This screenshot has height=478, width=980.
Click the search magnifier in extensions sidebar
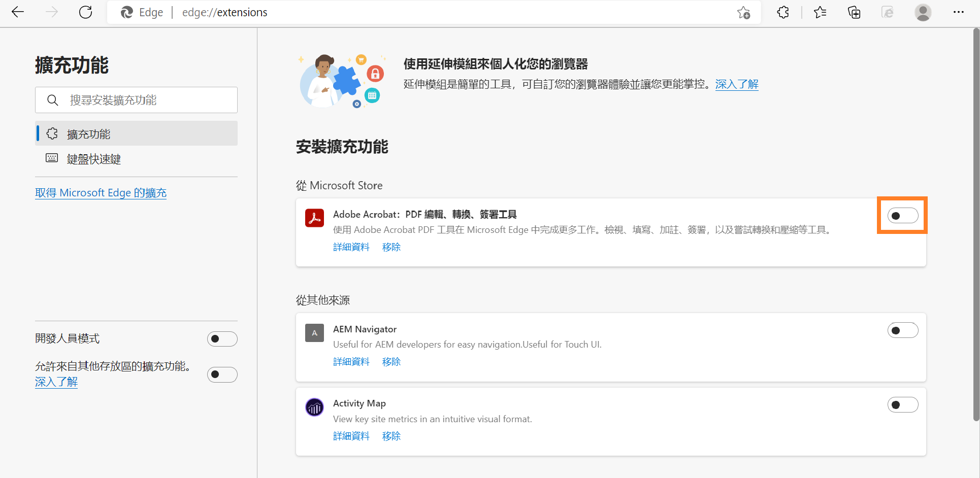tap(53, 100)
